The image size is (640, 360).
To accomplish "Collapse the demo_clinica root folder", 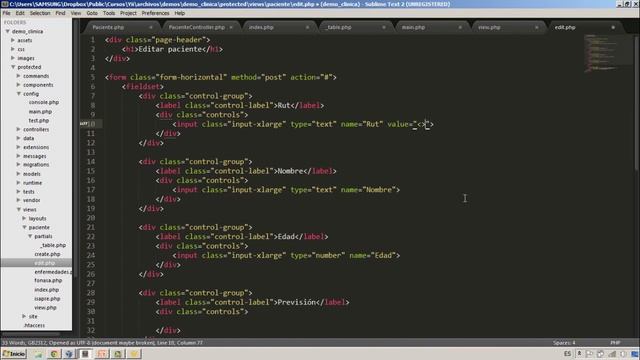I will click(x=7, y=31).
